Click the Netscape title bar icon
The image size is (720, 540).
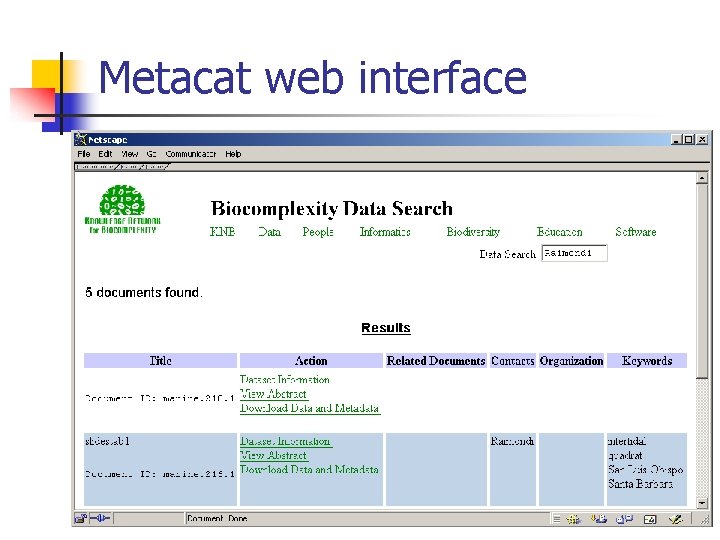coord(81,139)
